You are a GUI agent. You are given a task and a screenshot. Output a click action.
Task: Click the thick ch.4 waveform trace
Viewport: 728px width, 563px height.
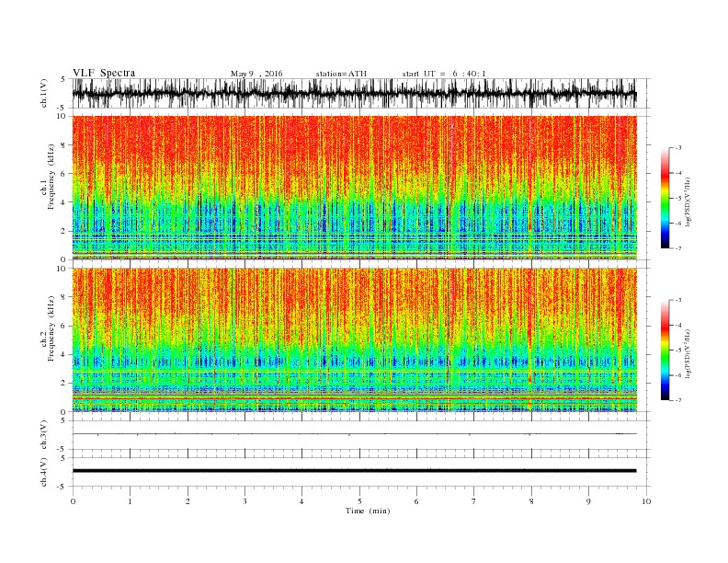(354, 471)
